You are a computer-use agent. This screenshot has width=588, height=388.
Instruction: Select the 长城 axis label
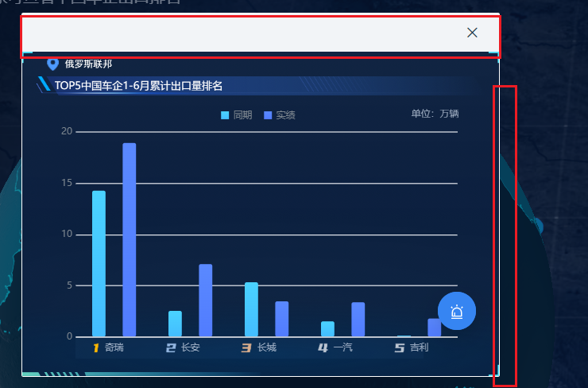[x=267, y=347]
